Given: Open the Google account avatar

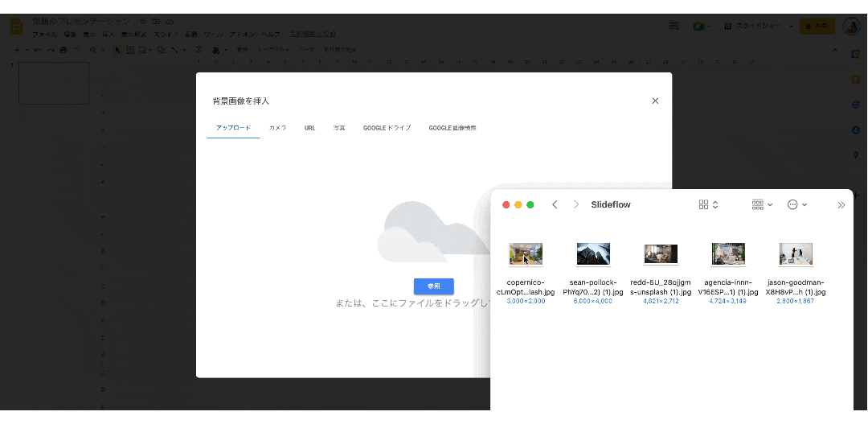Looking at the screenshot, I should click(x=851, y=26).
